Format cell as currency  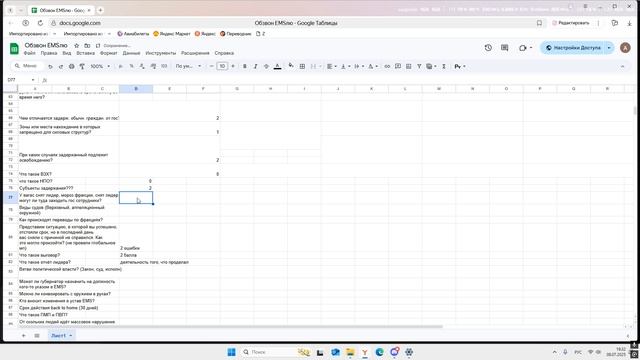pyautogui.click(x=120, y=66)
